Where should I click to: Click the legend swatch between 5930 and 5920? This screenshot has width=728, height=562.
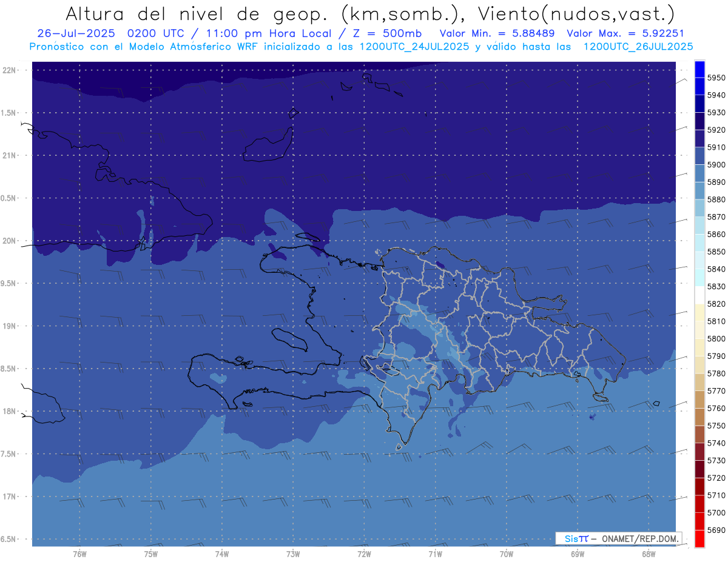click(699, 121)
